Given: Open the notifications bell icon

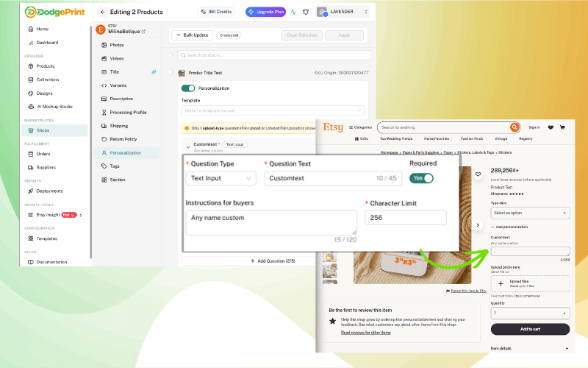Looking at the screenshot, I should pyautogui.click(x=306, y=12).
